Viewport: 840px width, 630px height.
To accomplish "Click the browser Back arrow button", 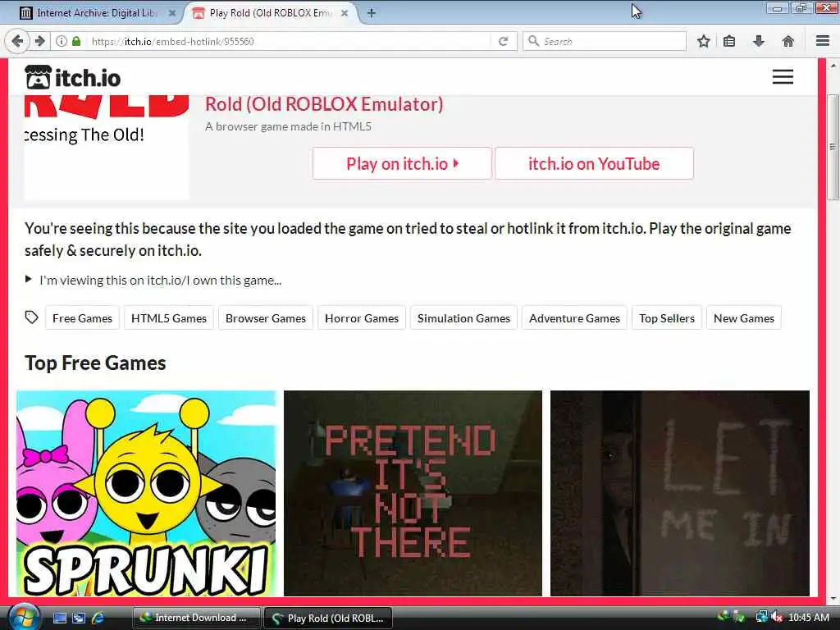I will (x=17, y=41).
